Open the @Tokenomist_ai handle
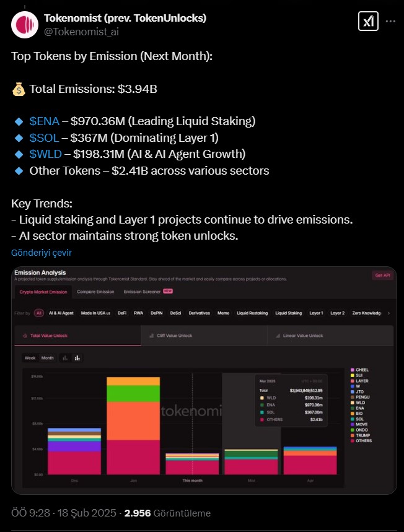404x532 pixels. (81, 32)
